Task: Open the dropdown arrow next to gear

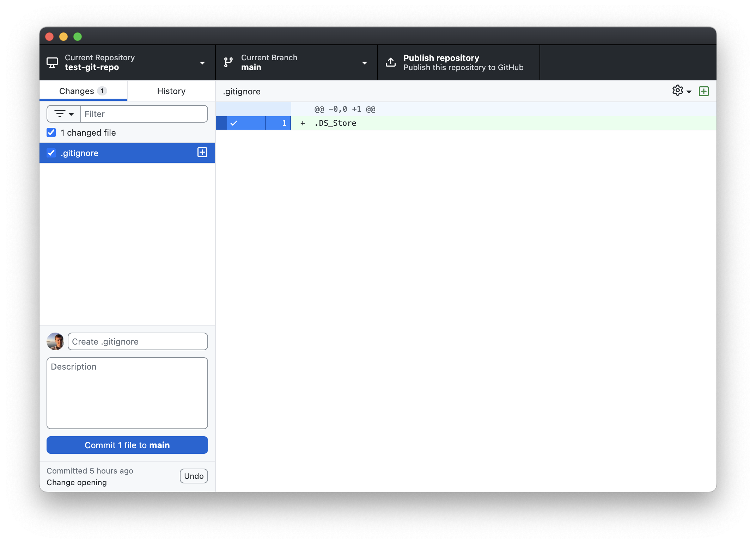Action: coord(689,92)
